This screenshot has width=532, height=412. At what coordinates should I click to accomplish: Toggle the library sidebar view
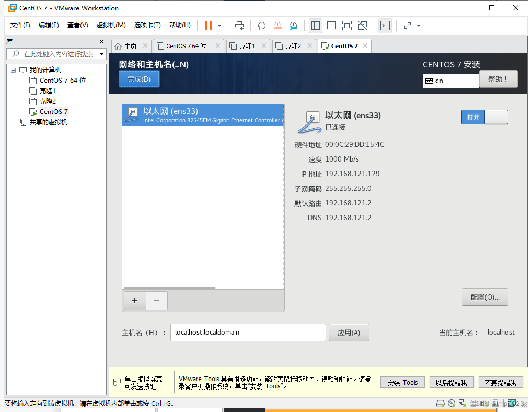316,26
